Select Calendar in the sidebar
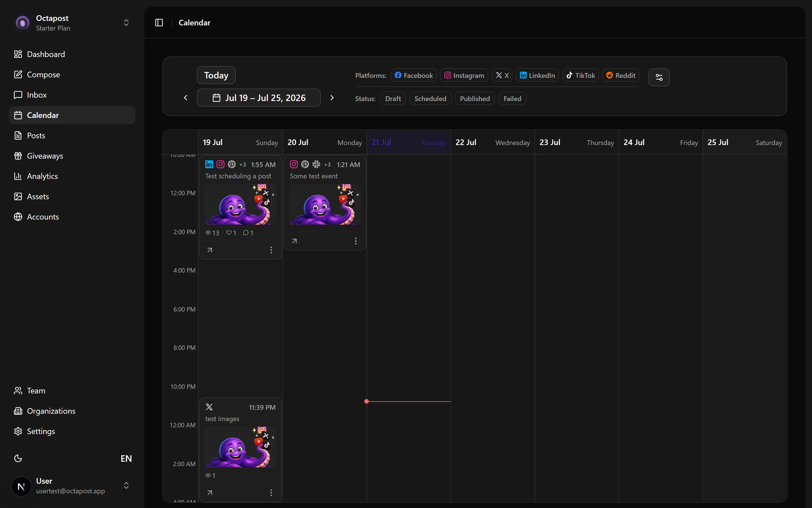Viewport: 812px width, 508px height. [x=72, y=115]
